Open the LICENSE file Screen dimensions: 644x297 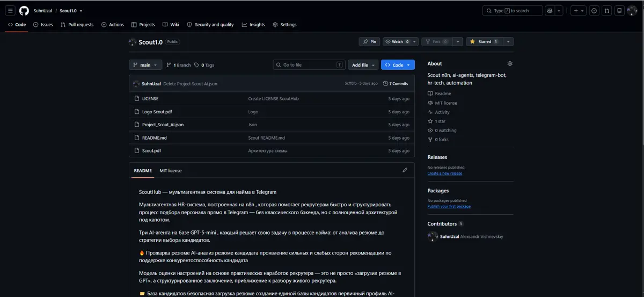tap(150, 99)
